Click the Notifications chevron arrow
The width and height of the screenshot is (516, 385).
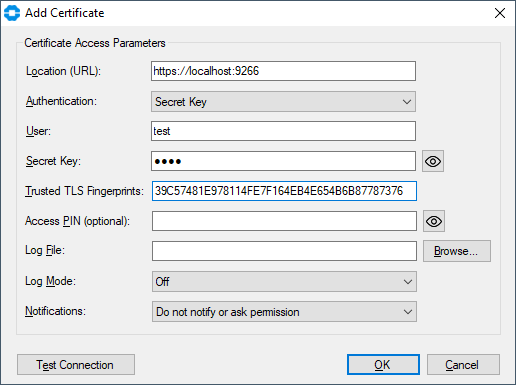click(x=408, y=312)
